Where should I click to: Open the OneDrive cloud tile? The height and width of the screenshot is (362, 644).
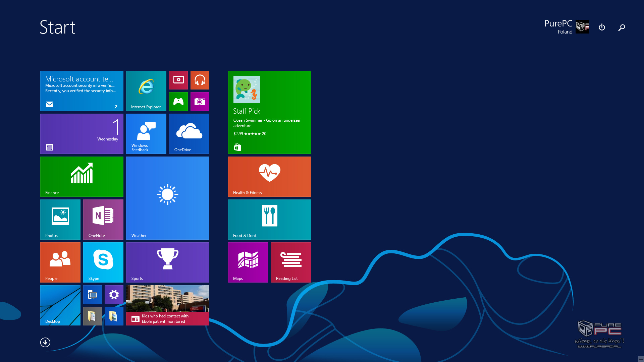pos(189,134)
